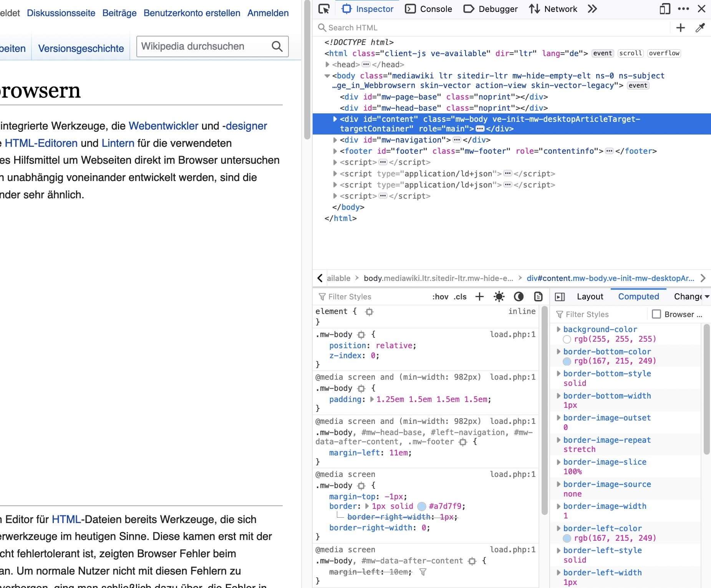Toggle responsive design mode icon
Image resolution: width=711 pixels, height=588 pixels.
click(665, 9)
